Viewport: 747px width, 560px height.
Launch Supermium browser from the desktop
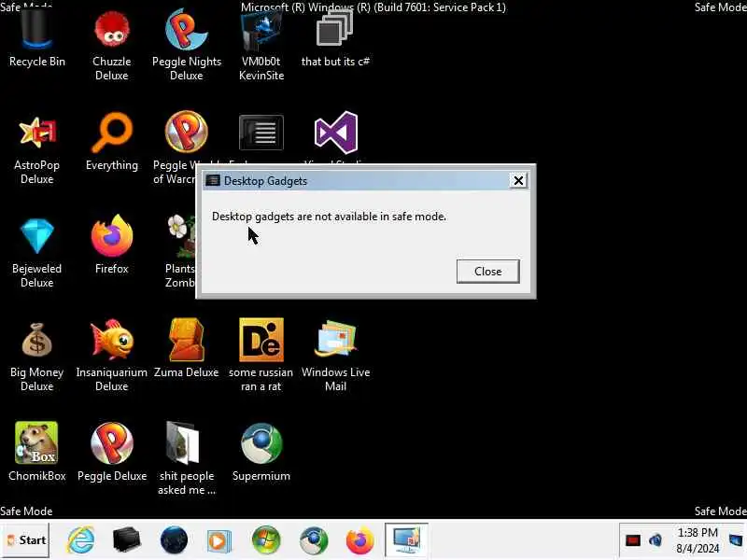pos(261,452)
